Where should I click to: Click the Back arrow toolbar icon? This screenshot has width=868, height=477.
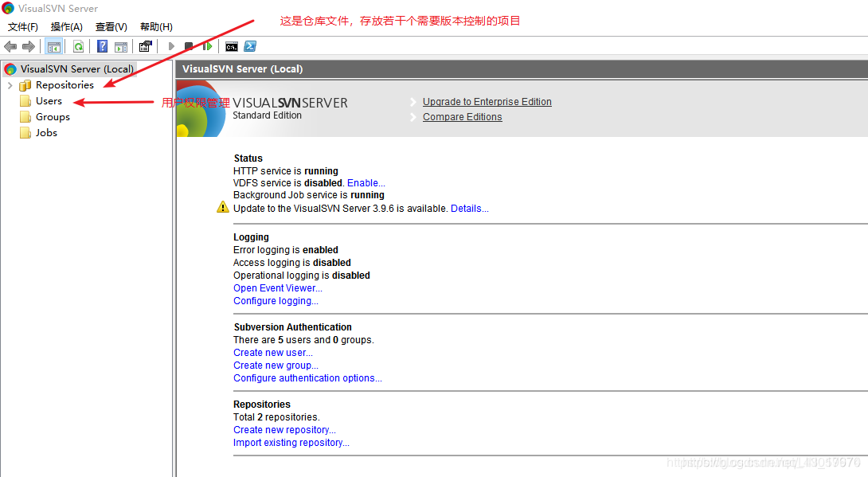tap(10, 46)
